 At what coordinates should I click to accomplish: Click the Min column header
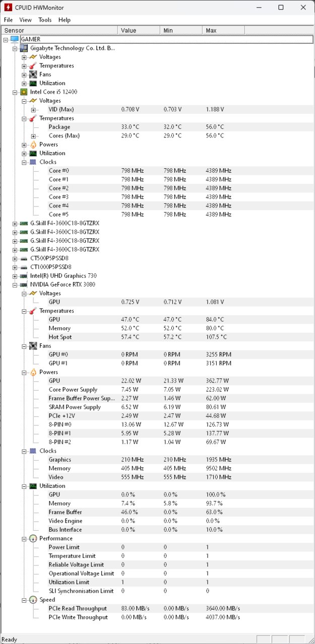[x=181, y=30]
